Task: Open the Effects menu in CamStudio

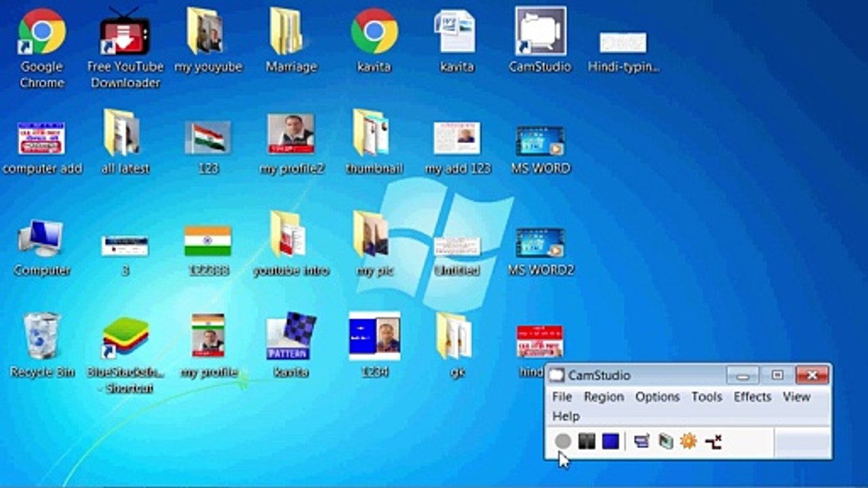Action: (753, 396)
